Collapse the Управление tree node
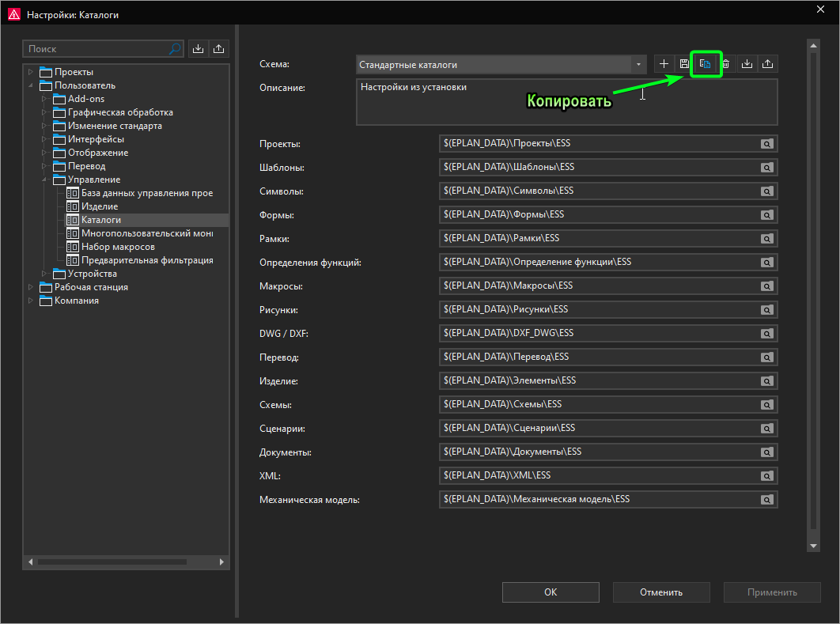 (44, 180)
